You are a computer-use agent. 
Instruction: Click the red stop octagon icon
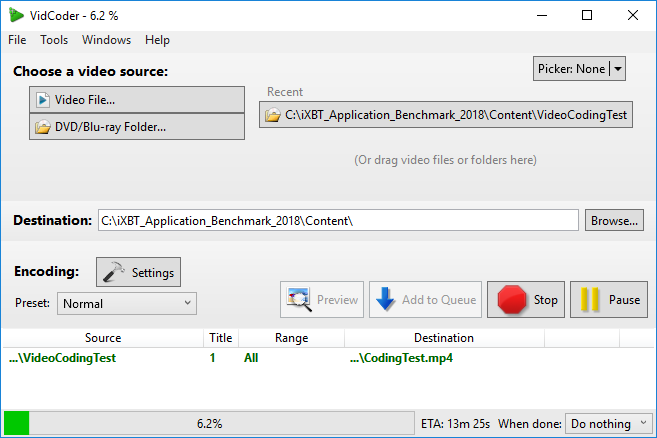pos(512,300)
